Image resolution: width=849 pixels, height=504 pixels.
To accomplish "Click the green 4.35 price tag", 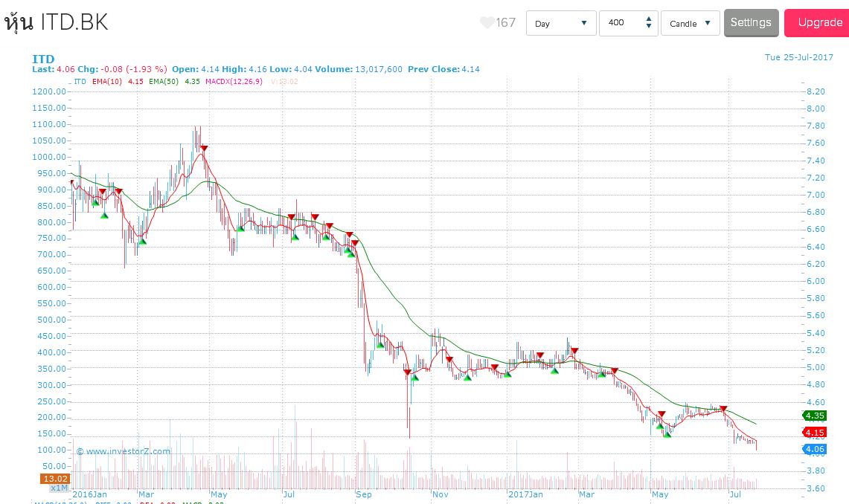I will [x=815, y=416].
